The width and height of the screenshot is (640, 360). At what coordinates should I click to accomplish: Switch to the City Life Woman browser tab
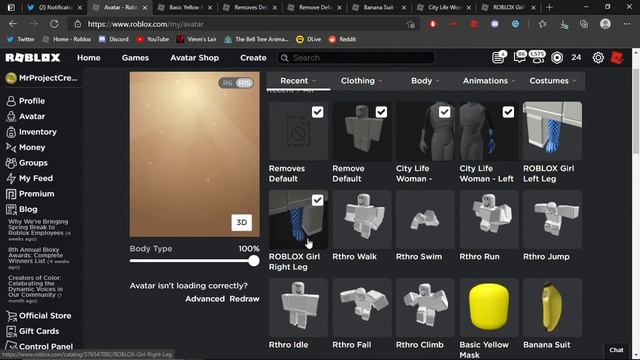(443, 7)
